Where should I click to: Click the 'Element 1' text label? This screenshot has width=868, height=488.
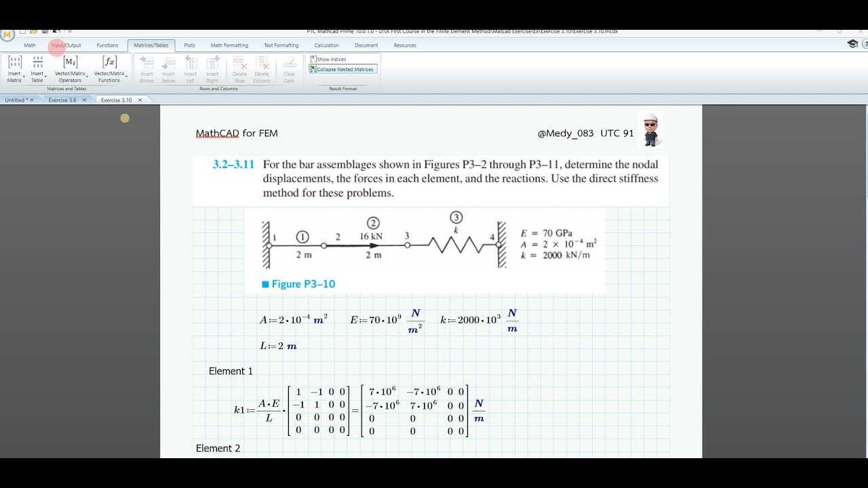(x=231, y=371)
